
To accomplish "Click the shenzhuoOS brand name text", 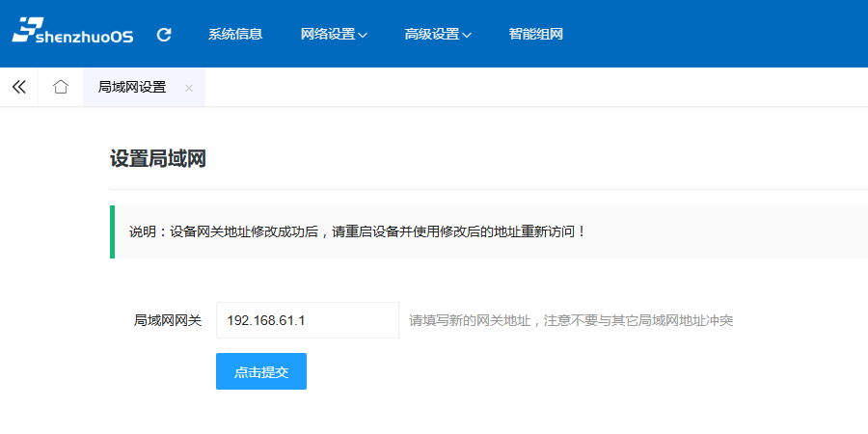I will pyautogui.click(x=85, y=37).
